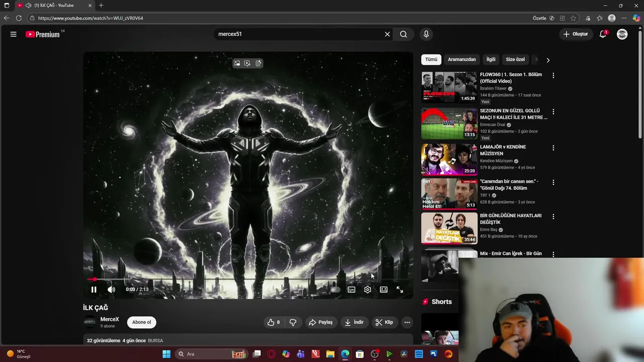Click second overlay icon atop video player
Image resolution: width=644 pixels, height=362 pixels.
click(x=247, y=63)
